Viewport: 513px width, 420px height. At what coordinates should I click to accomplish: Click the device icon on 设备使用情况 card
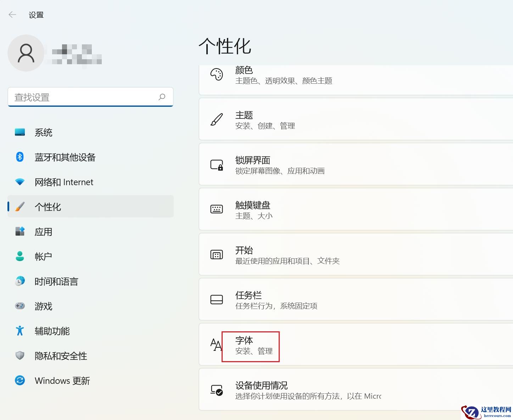point(217,390)
